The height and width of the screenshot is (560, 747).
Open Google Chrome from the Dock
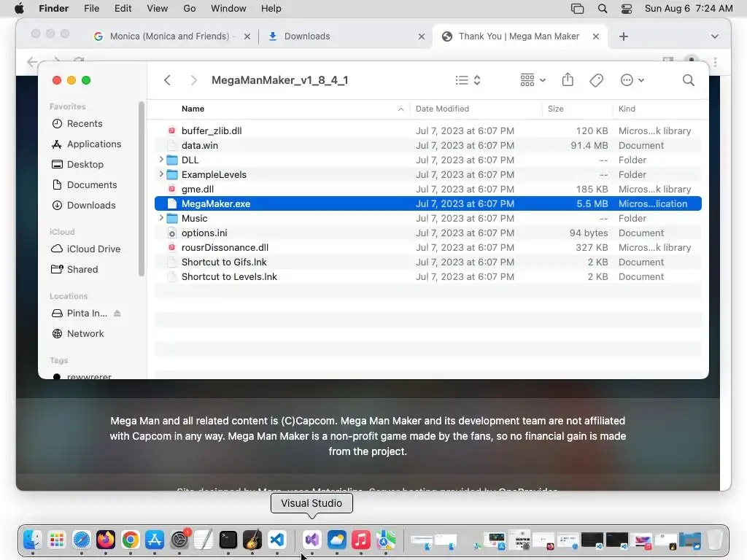(x=130, y=540)
